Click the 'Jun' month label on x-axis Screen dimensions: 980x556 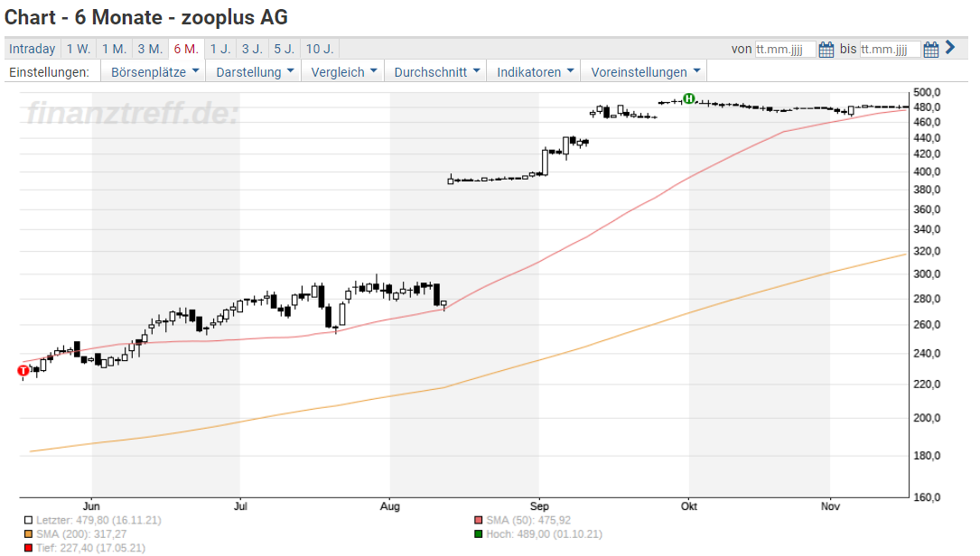tap(91, 506)
